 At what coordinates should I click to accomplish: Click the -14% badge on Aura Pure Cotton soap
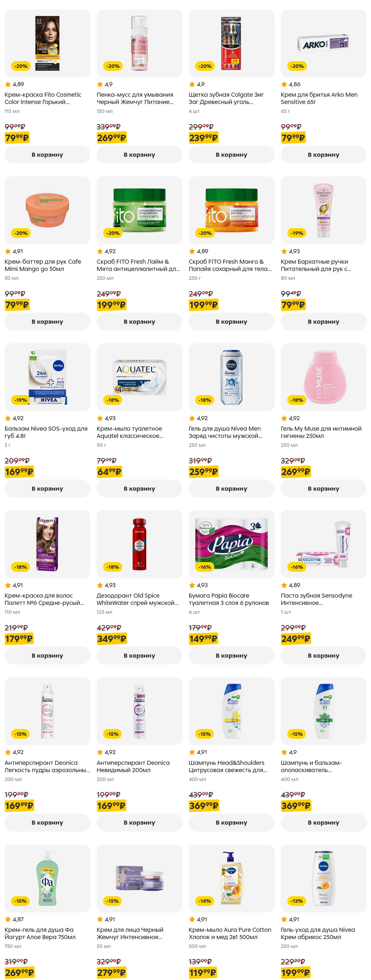pos(205,901)
